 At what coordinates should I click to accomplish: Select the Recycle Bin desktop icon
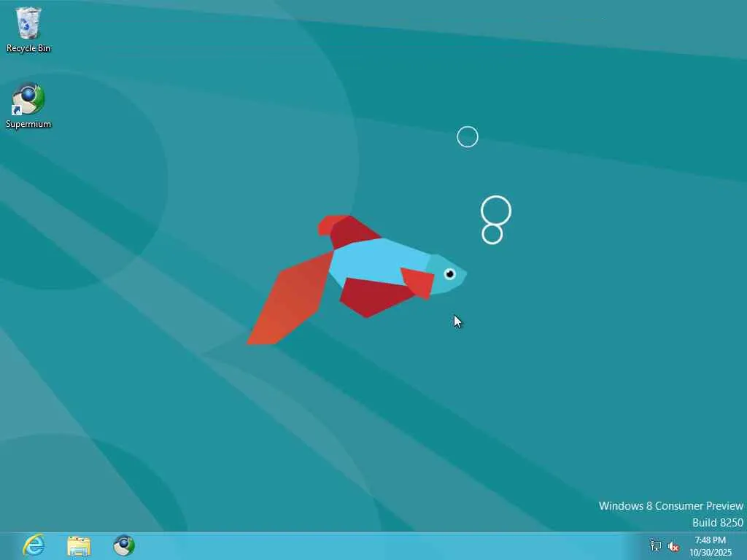(x=28, y=29)
